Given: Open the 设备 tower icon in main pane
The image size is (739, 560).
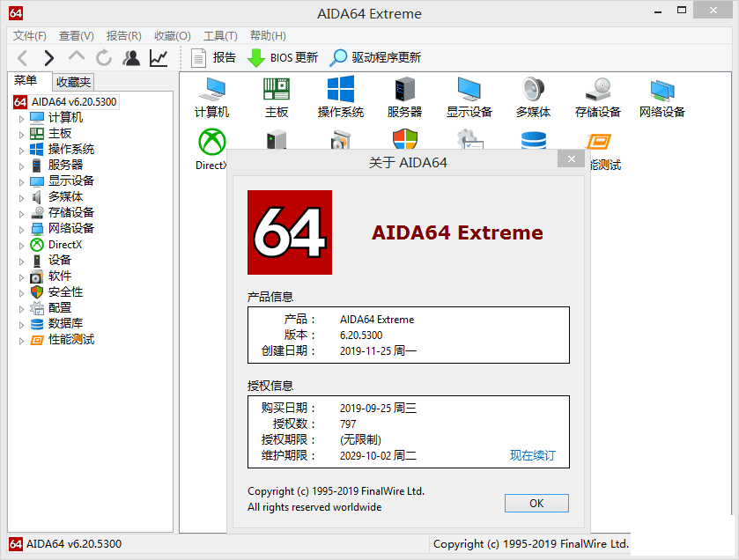Looking at the screenshot, I should (x=277, y=140).
